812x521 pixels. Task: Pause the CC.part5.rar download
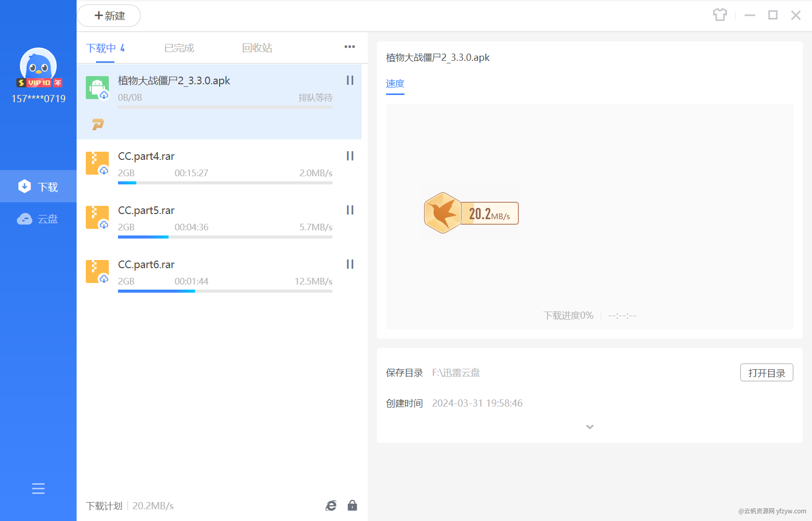tap(350, 210)
